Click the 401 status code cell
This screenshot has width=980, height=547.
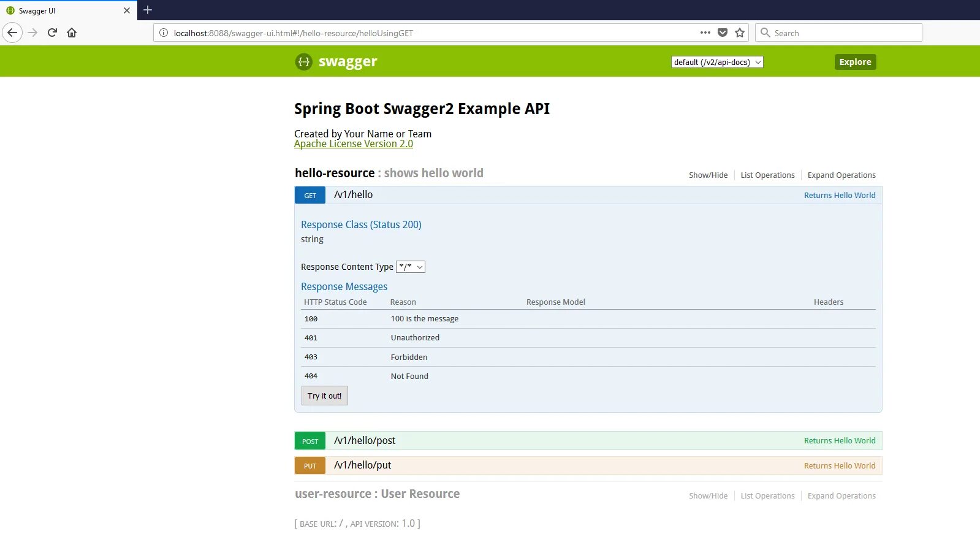click(311, 338)
